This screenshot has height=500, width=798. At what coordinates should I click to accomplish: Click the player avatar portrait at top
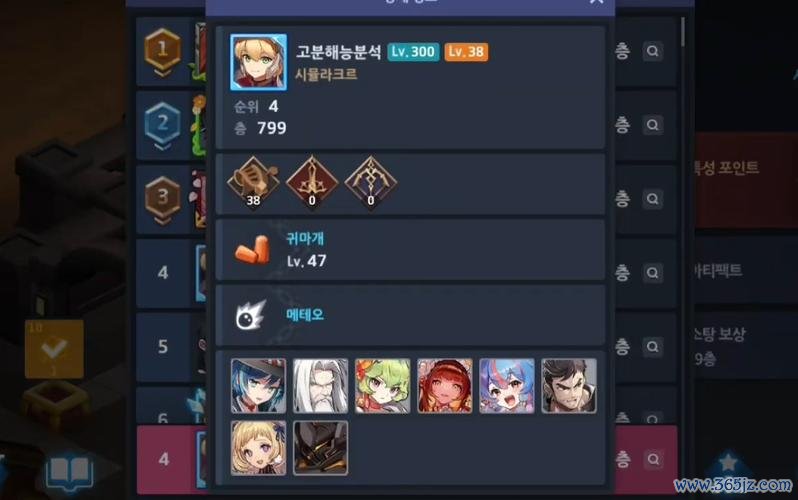(x=259, y=62)
